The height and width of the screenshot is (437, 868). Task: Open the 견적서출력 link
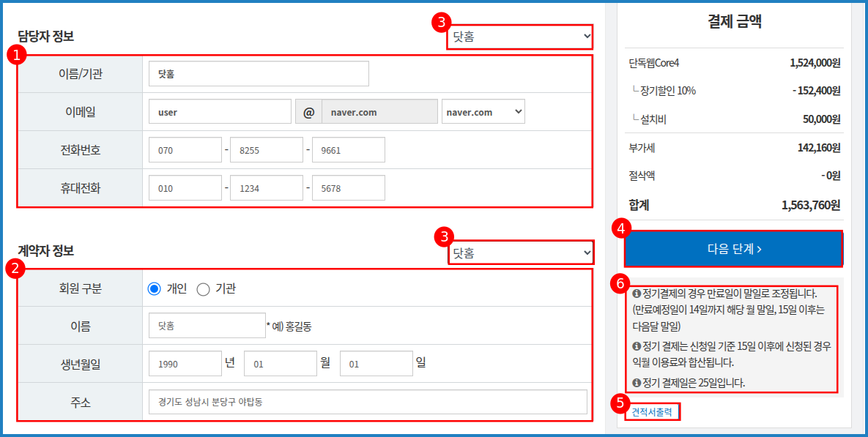(651, 412)
